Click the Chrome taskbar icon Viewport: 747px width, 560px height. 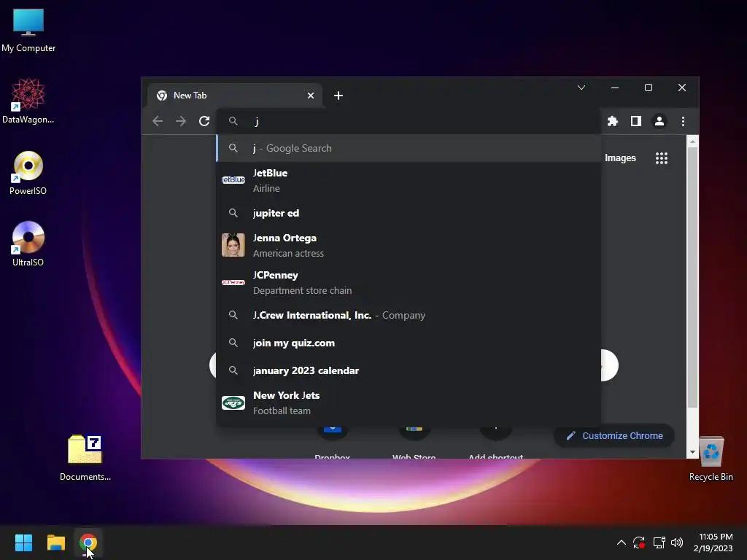point(88,542)
